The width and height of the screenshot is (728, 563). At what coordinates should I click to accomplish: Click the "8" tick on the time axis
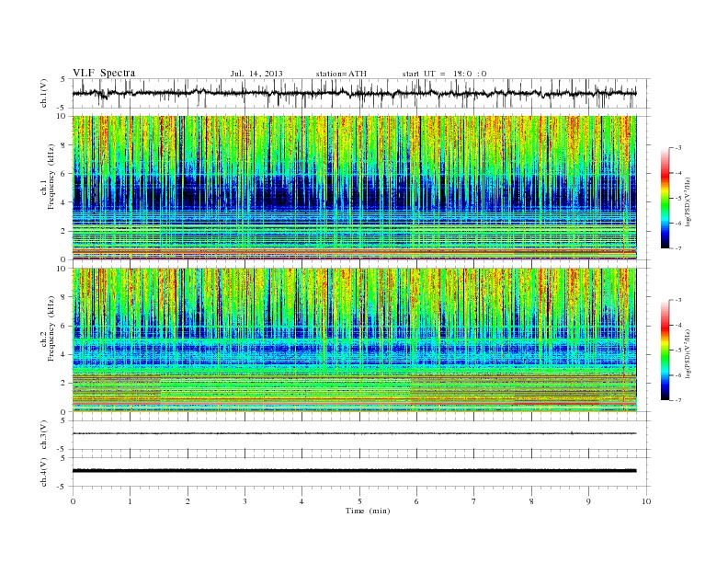(531, 501)
